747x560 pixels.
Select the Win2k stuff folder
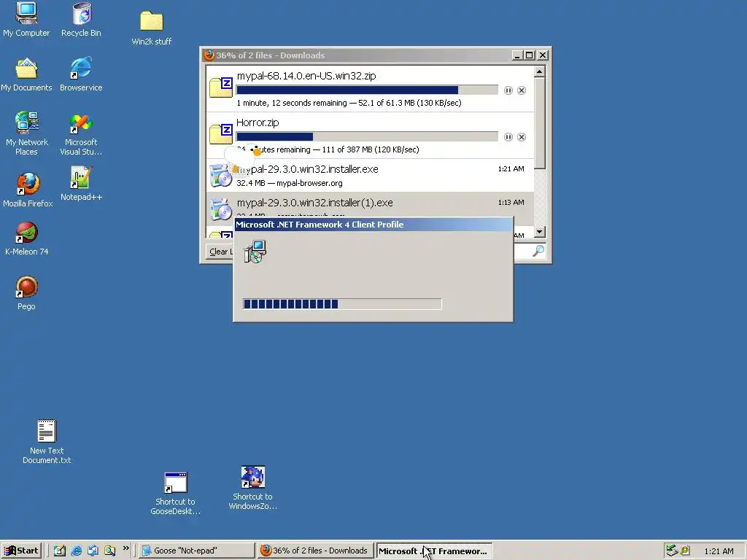[152, 28]
